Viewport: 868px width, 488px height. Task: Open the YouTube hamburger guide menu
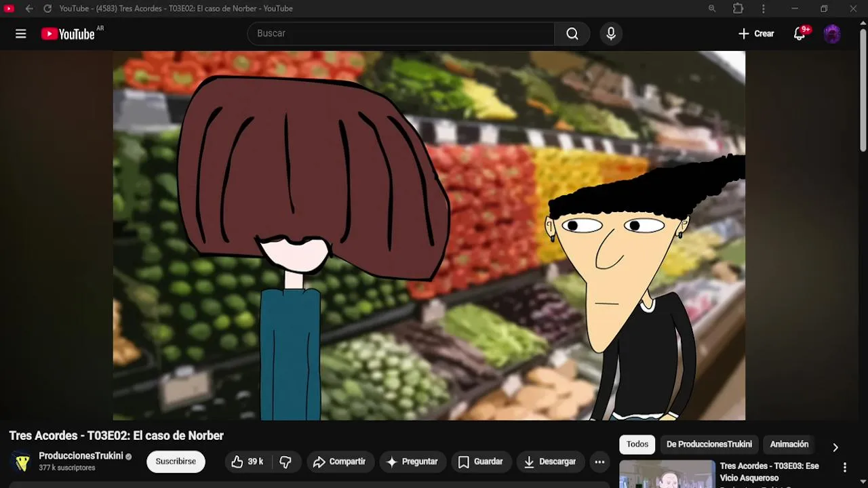point(21,34)
